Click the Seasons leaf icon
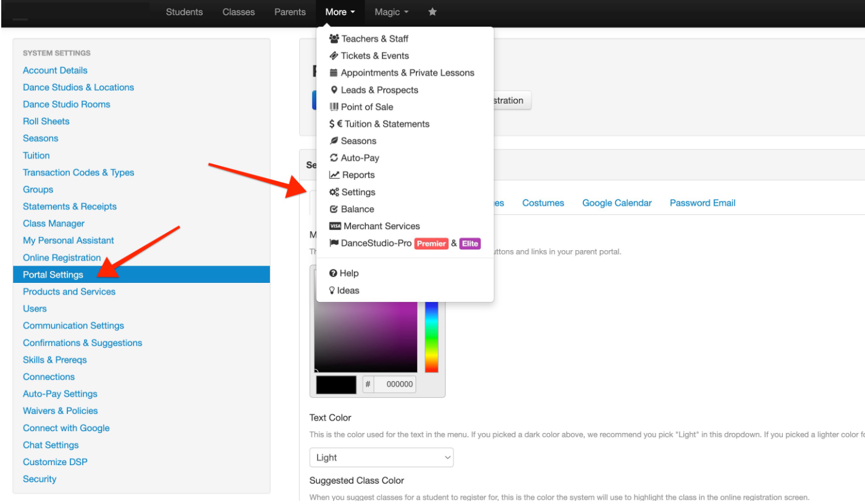865x504 pixels. 334,141
